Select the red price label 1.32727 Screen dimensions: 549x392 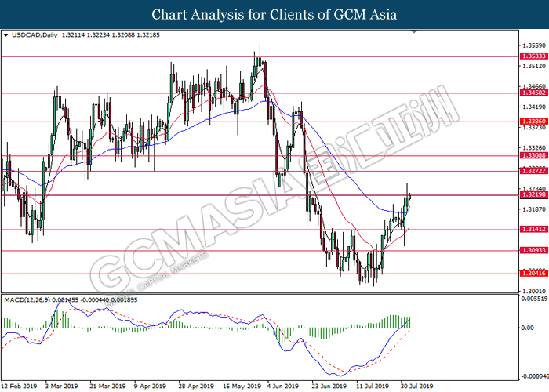coord(534,171)
